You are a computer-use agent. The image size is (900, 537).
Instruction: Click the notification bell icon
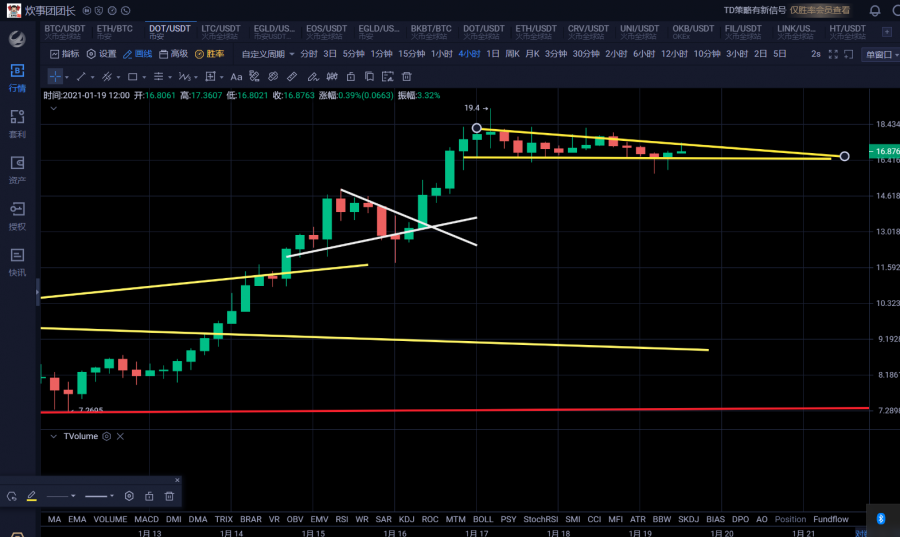point(875,10)
